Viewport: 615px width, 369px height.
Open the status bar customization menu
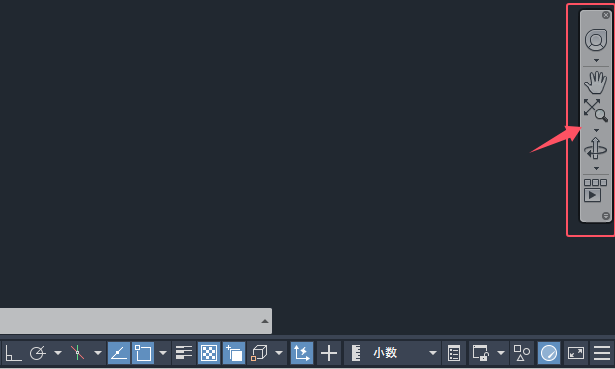pyautogui.click(x=602, y=353)
